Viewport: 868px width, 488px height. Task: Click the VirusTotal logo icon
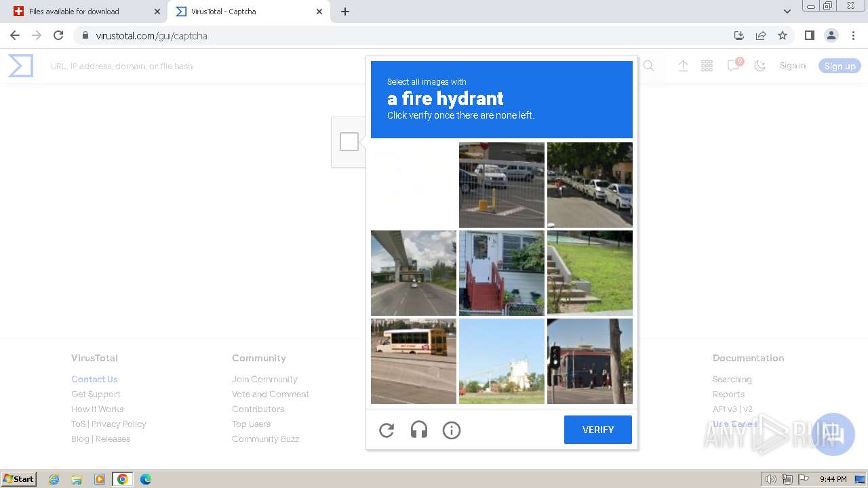(x=20, y=66)
